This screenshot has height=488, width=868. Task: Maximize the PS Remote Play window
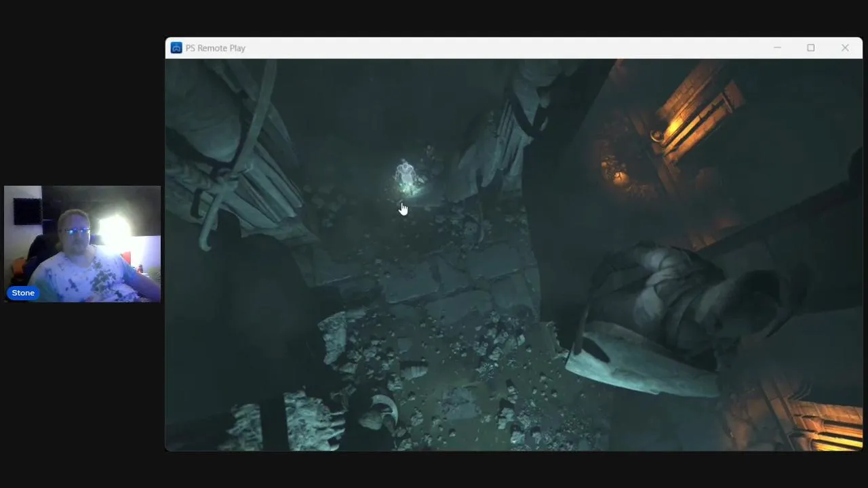[810, 48]
